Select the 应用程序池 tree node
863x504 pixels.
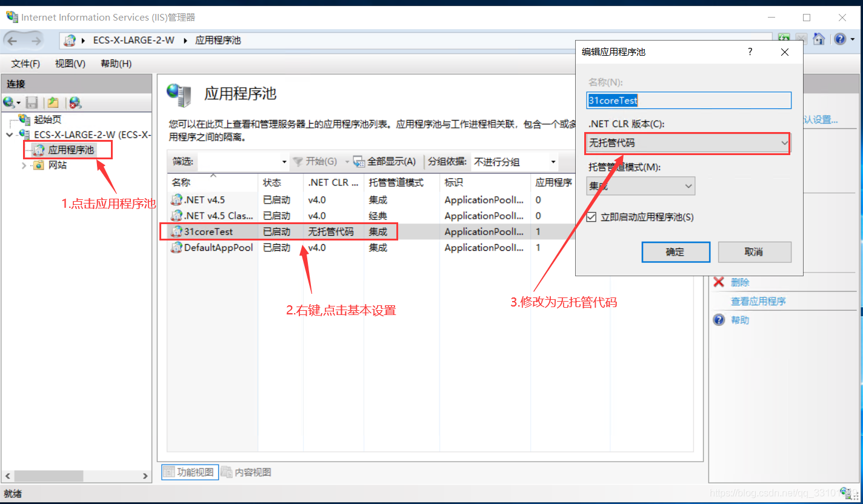click(x=71, y=150)
